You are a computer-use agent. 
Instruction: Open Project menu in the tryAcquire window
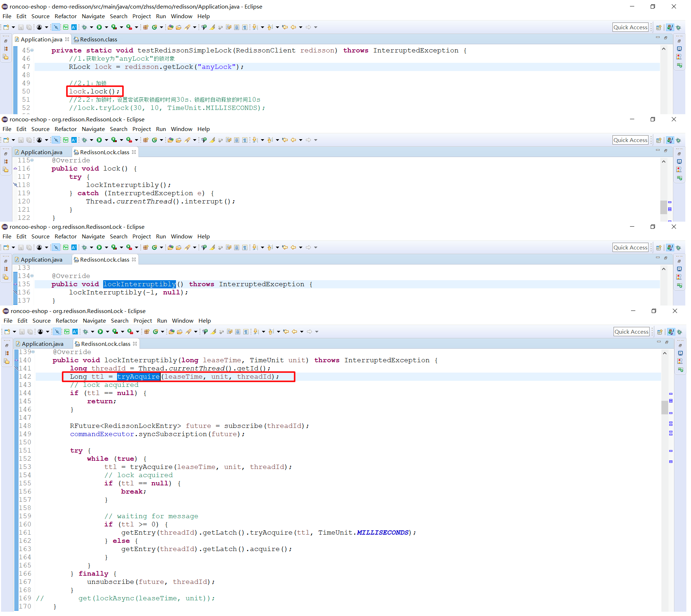click(143, 321)
